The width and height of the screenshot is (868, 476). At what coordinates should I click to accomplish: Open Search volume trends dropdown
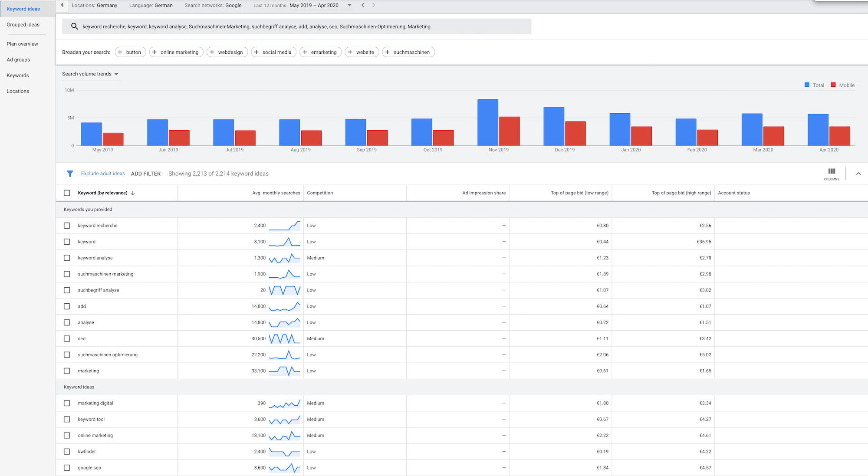90,74
